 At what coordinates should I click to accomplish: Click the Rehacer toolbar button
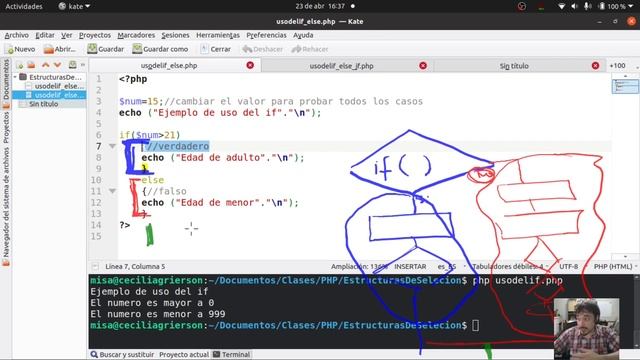[310, 49]
